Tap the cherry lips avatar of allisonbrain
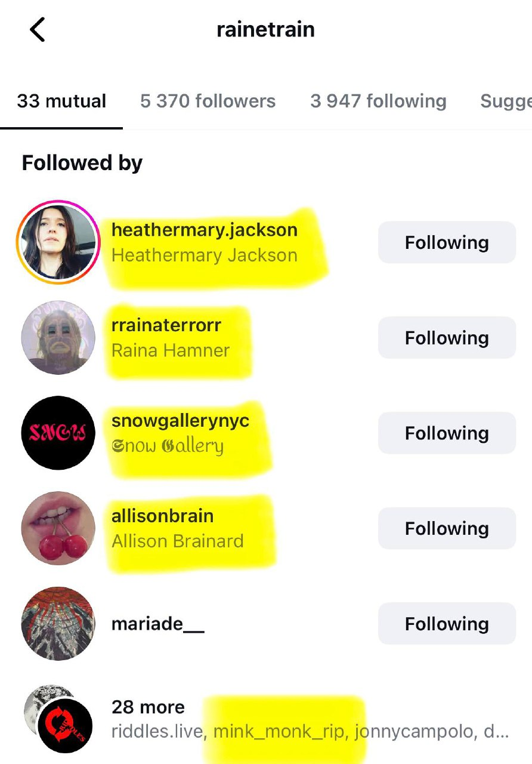 58,528
